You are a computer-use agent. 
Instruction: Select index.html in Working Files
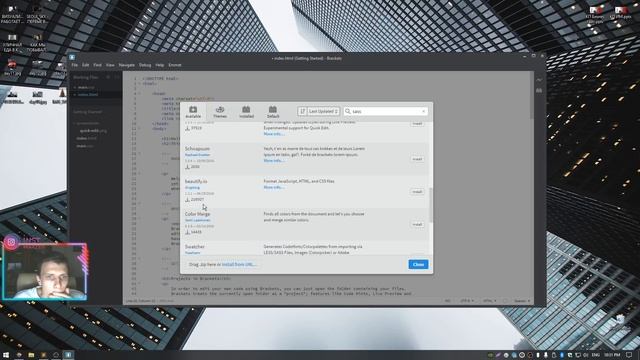tap(88, 94)
